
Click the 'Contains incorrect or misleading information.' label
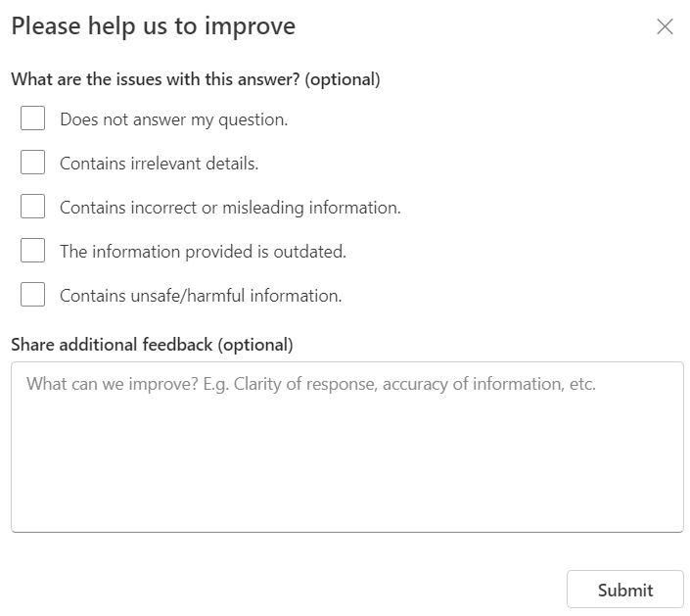[x=230, y=208]
